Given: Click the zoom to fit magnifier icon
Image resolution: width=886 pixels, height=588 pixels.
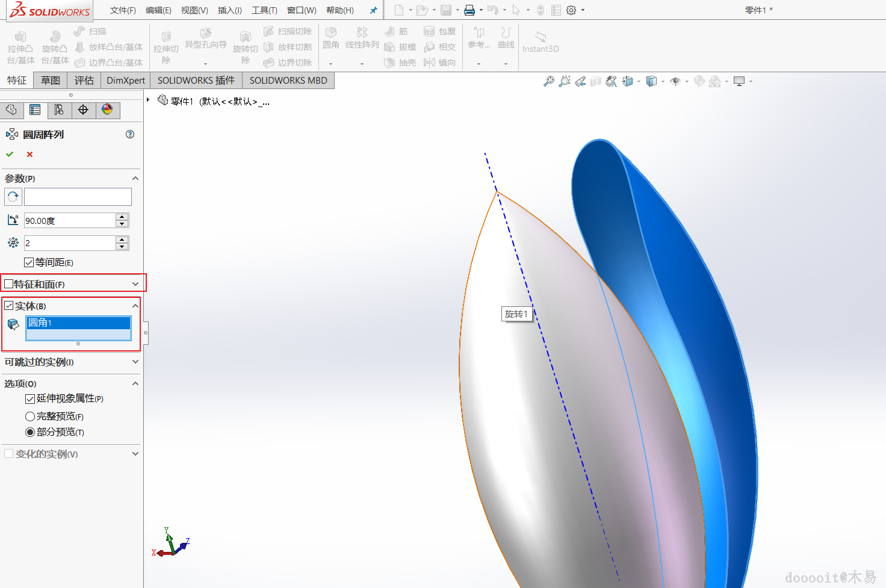Looking at the screenshot, I should pos(548,81).
